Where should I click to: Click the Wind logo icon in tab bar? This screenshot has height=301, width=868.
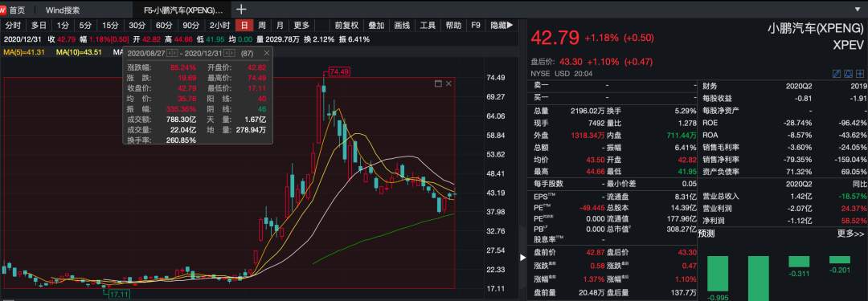tap(2, 10)
